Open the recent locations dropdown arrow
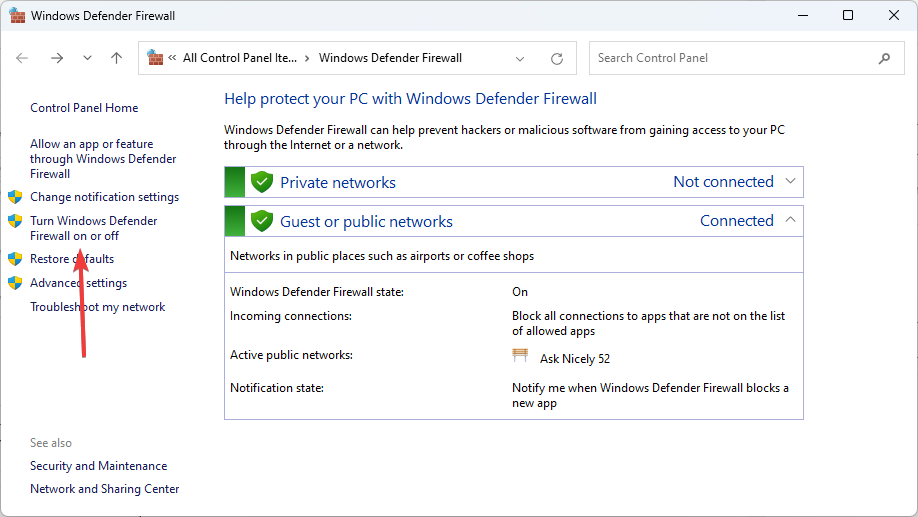 pos(87,58)
